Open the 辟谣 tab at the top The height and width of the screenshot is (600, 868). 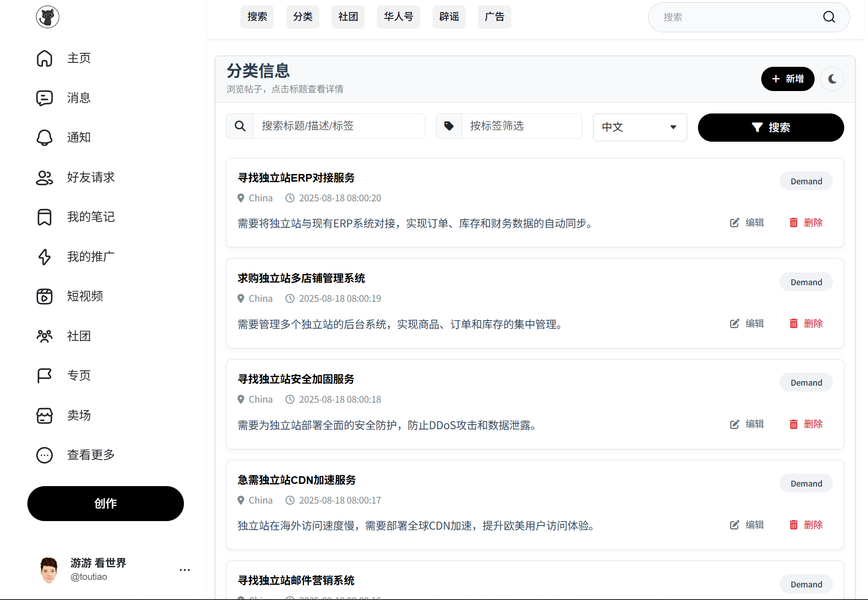click(x=449, y=17)
